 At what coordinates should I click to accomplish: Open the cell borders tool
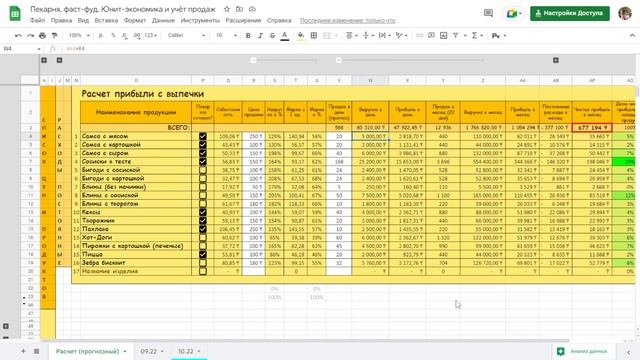pos(314,36)
